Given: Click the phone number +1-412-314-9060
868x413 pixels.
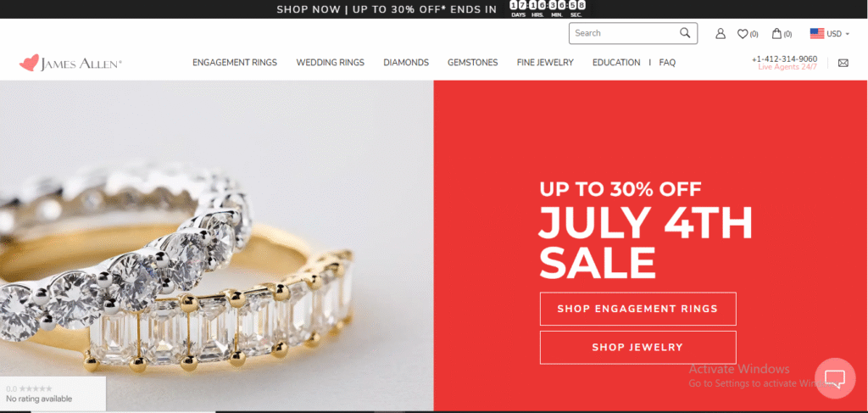Looking at the screenshot, I should 784,59.
